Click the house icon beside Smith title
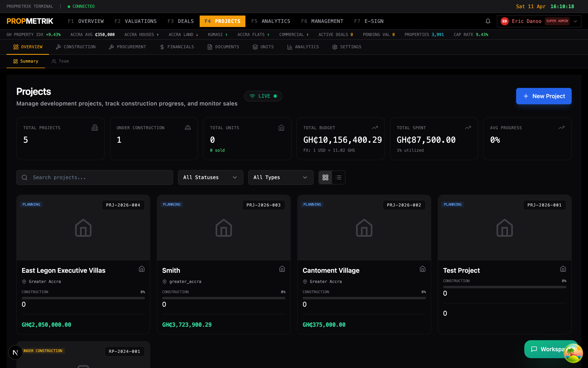588x368 pixels. click(x=282, y=269)
